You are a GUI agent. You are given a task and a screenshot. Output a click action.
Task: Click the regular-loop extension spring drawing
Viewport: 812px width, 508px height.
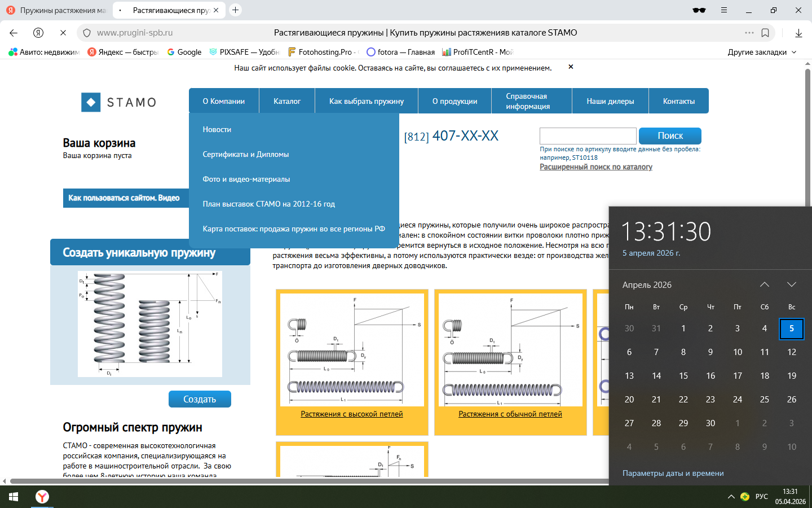pyautogui.click(x=510, y=350)
